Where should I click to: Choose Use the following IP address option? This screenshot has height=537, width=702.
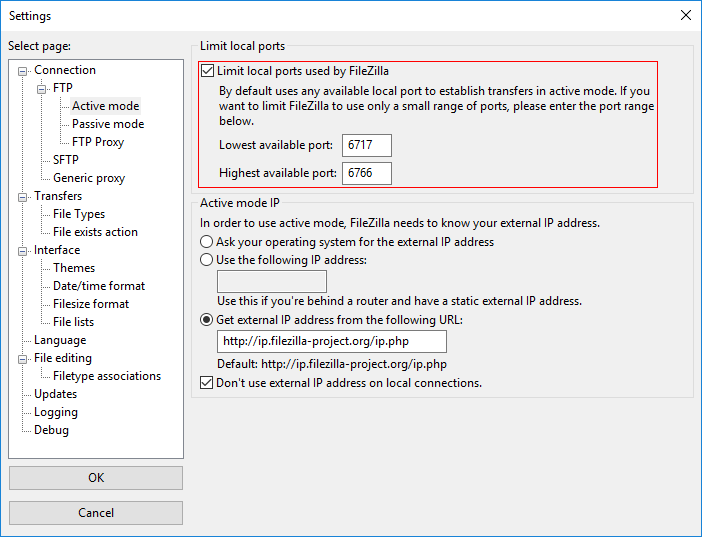[207, 260]
